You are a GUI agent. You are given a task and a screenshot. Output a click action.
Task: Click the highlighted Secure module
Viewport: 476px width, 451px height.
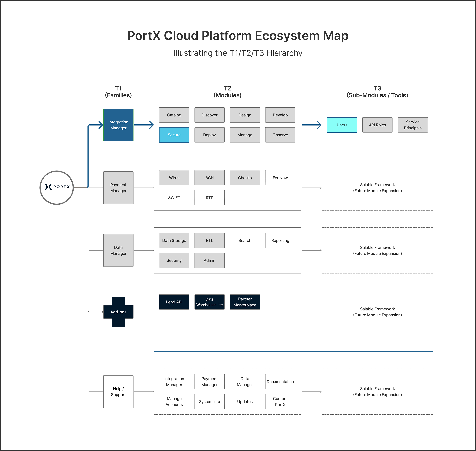(x=174, y=135)
